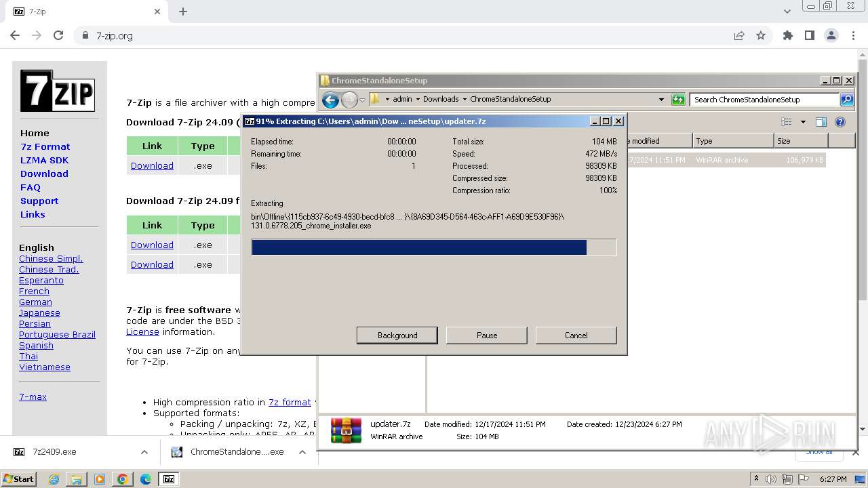Open Chrome tab search chevron

coord(787,12)
